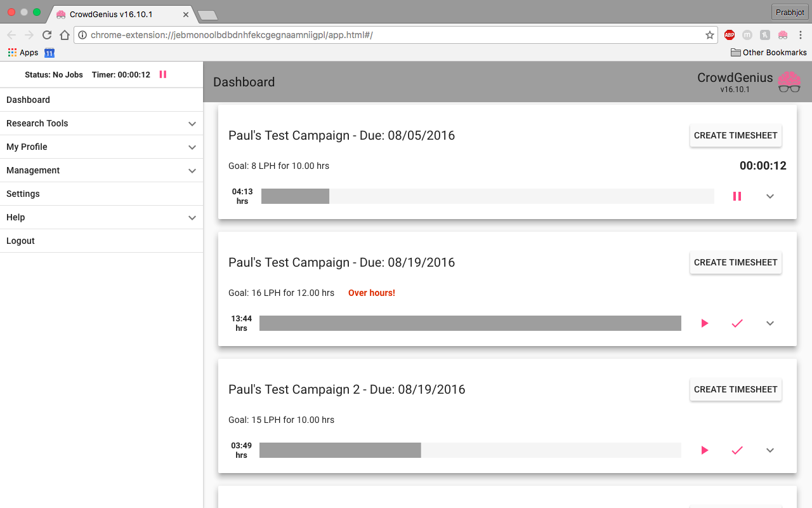The width and height of the screenshot is (812, 508).
Task: Pause the timer on the 08/05/2016 campaign
Action: pos(737,196)
